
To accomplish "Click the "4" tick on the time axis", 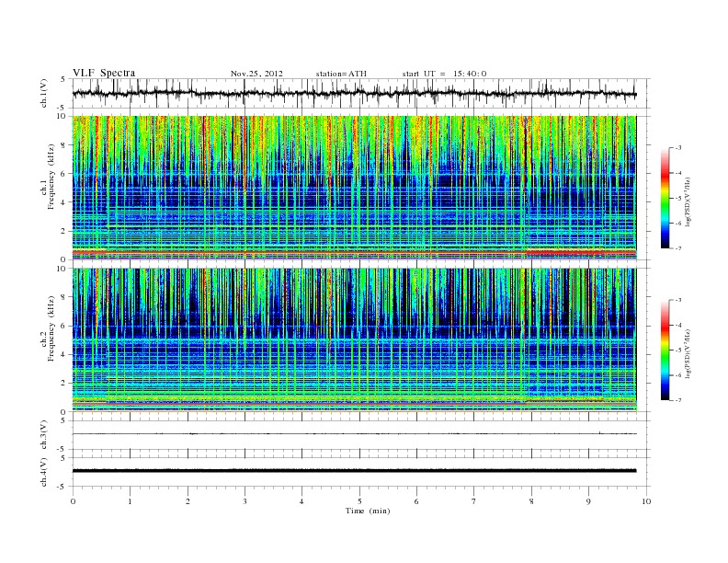I will coord(301,501).
